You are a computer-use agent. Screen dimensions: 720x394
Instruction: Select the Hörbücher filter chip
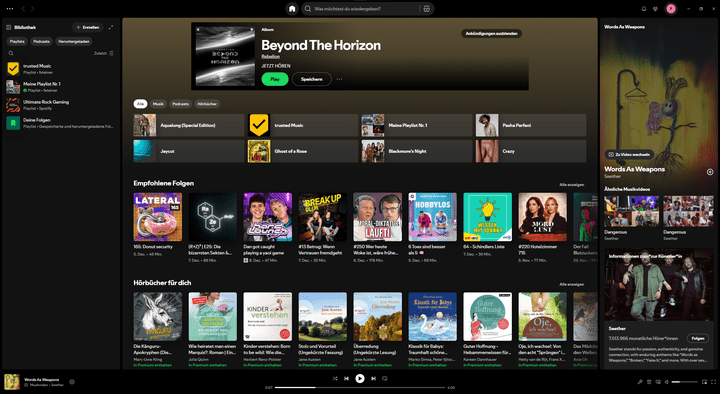tap(207, 104)
